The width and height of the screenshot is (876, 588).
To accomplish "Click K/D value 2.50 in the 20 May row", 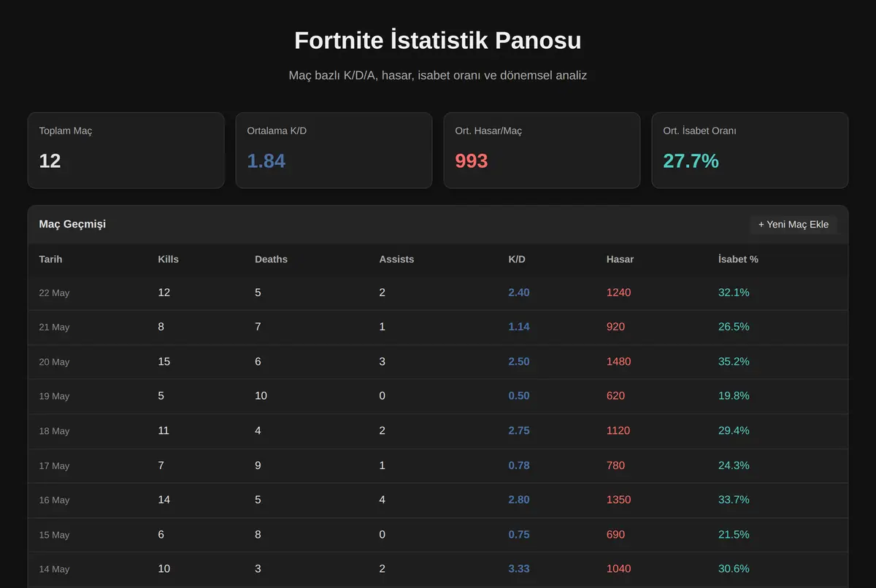I will click(519, 362).
